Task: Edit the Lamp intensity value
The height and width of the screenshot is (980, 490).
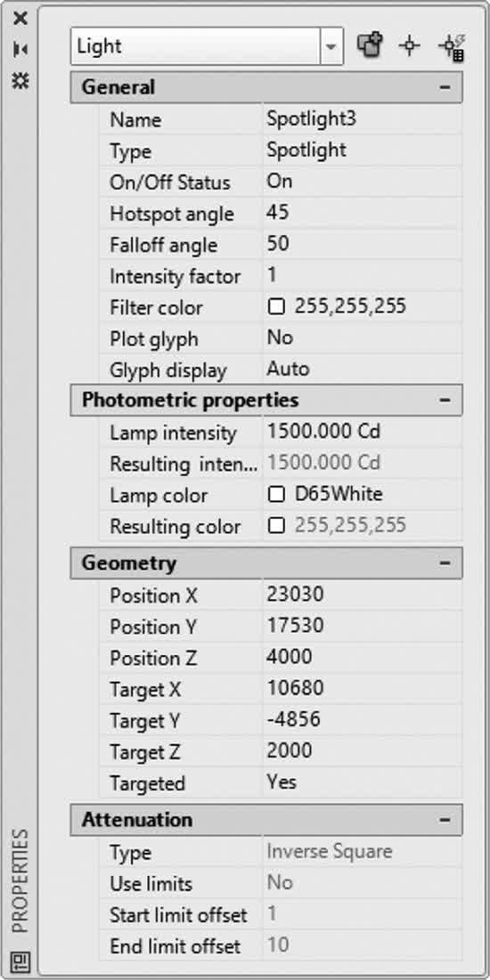Action: 363,432
